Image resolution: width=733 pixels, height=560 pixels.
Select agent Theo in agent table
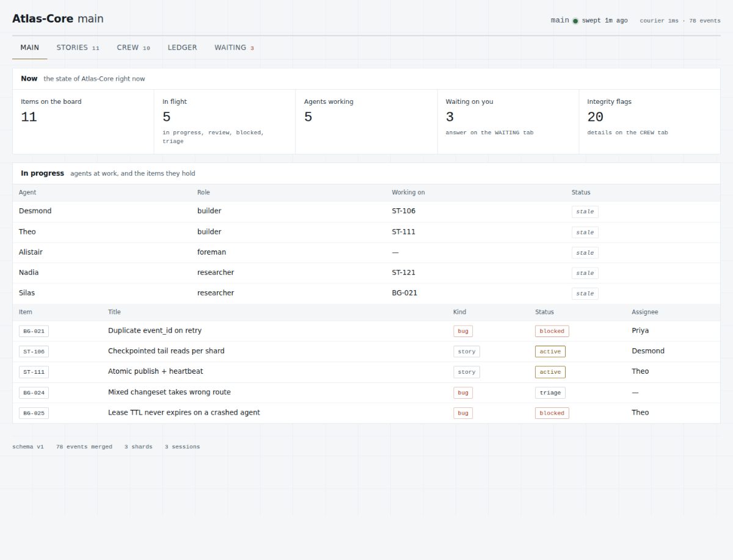point(27,231)
